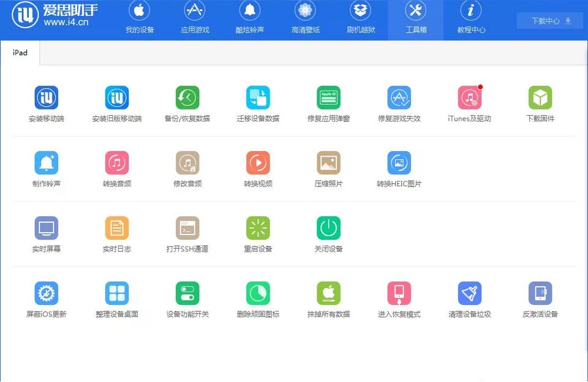Click the 重启设备 icon

tap(258, 228)
